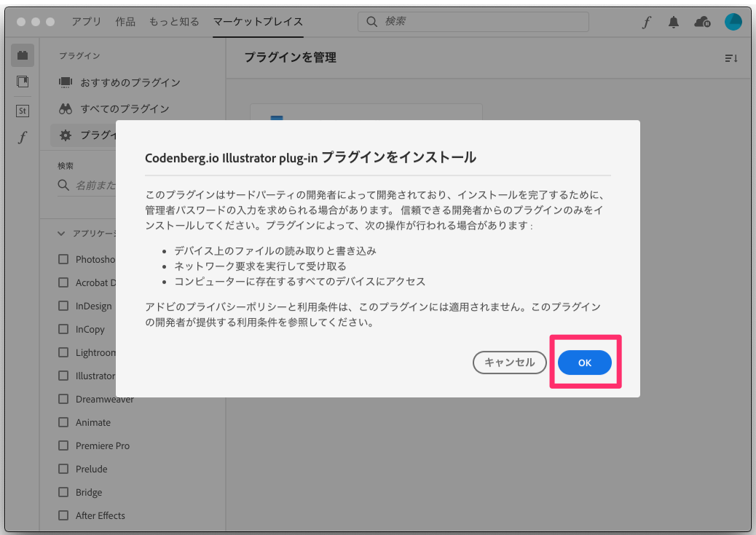Open the user account avatar
Viewport: 756px width, 535px height.
pos(733,22)
